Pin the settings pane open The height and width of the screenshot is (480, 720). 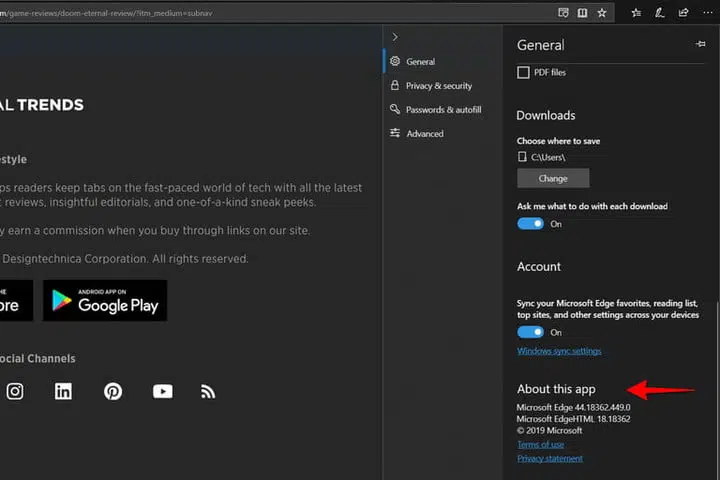[701, 44]
